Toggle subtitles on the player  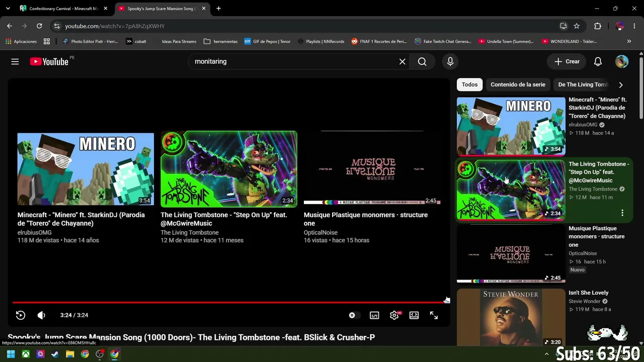[374, 315]
